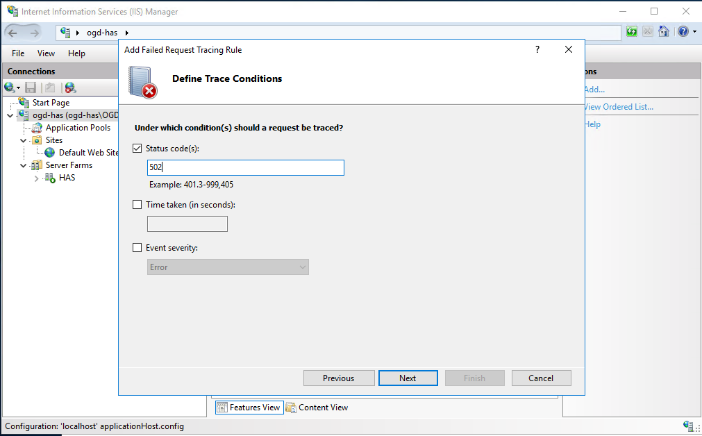Click the delete connection icon in Connections

click(x=70, y=87)
